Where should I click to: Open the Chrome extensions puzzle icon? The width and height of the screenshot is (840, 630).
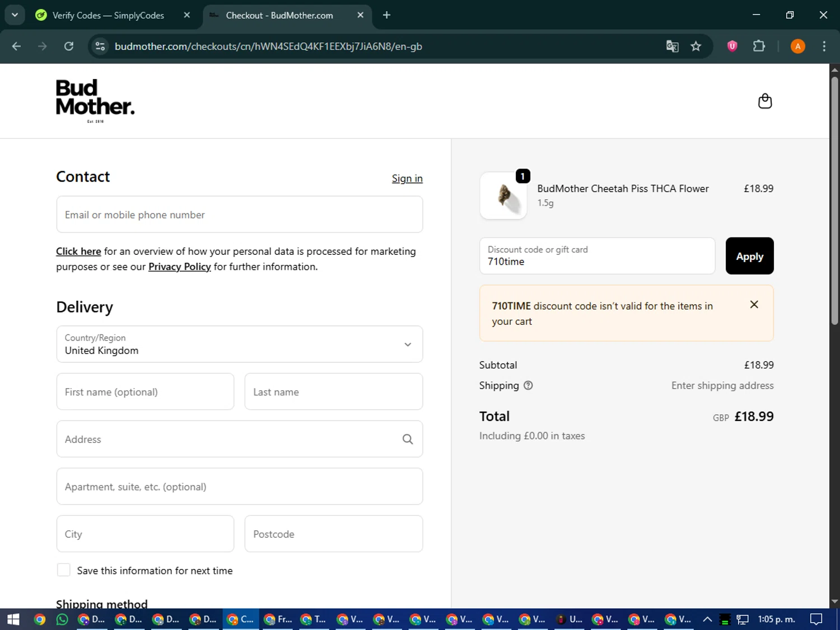click(759, 46)
